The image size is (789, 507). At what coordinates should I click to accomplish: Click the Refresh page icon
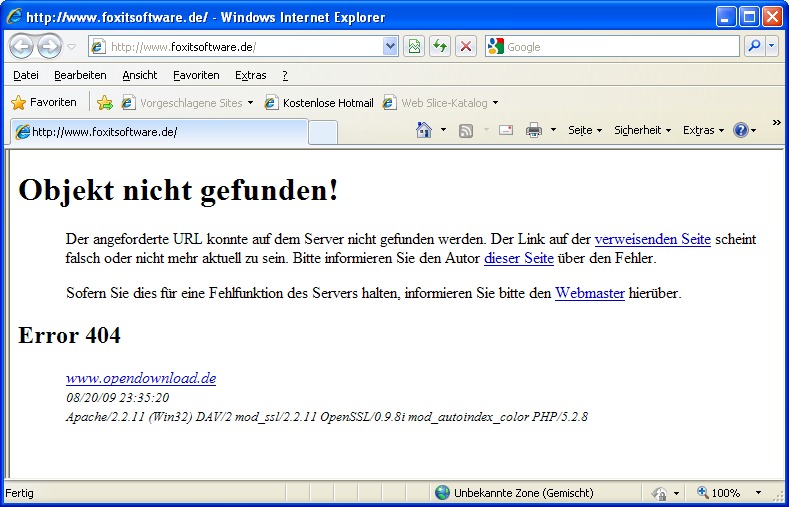(440, 47)
